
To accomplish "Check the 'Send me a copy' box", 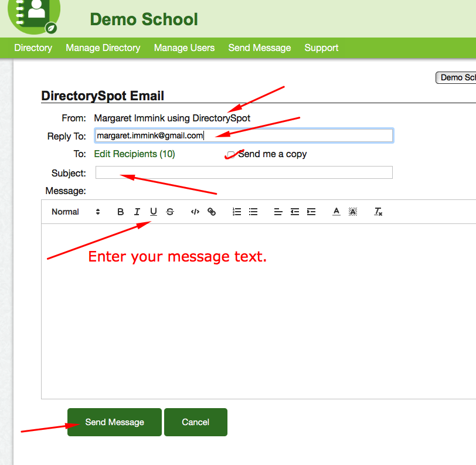I will (231, 155).
